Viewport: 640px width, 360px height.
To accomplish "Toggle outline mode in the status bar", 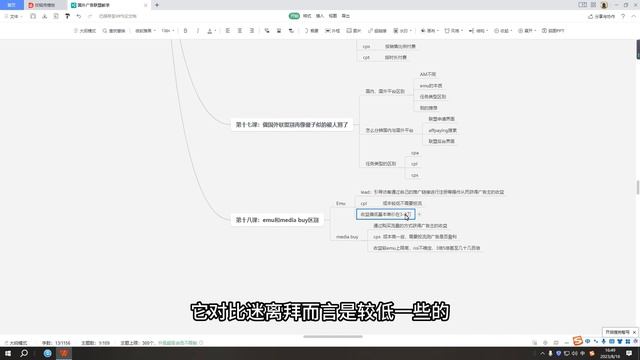I will [x=16, y=343].
